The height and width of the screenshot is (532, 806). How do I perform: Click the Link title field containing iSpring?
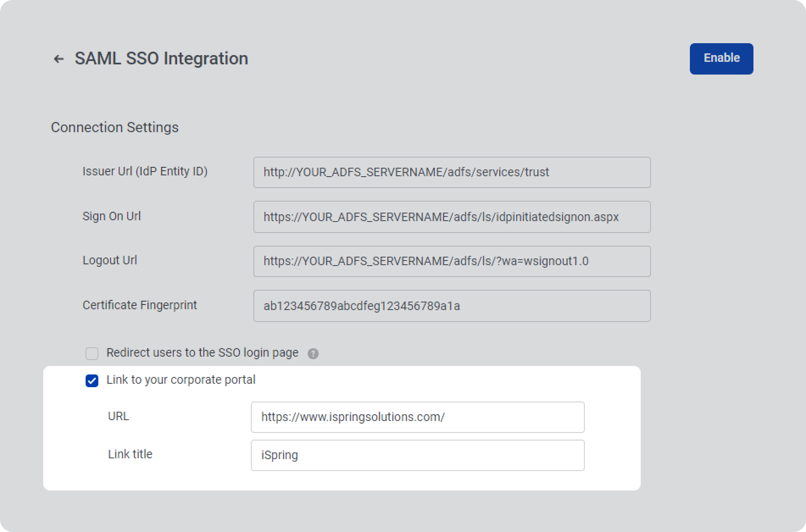click(x=417, y=455)
